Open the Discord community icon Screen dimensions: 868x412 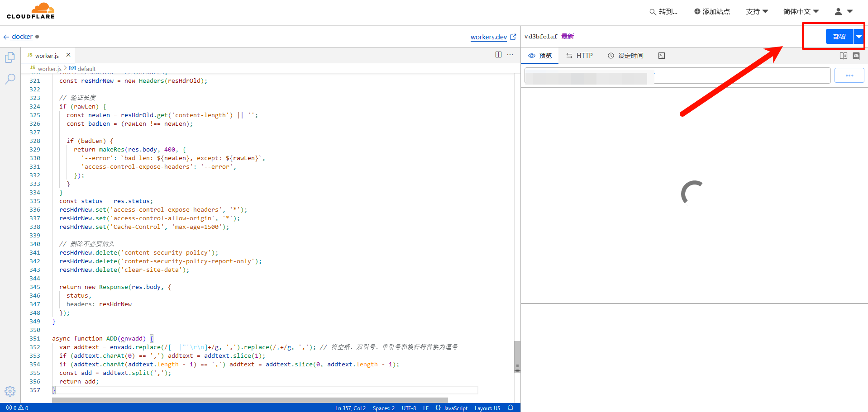[x=856, y=56]
